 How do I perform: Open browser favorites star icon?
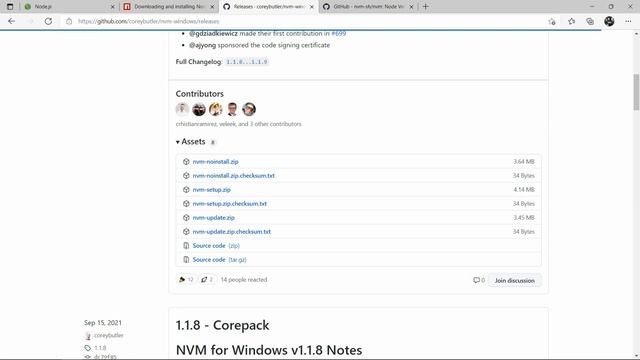click(x=571, y=21)
